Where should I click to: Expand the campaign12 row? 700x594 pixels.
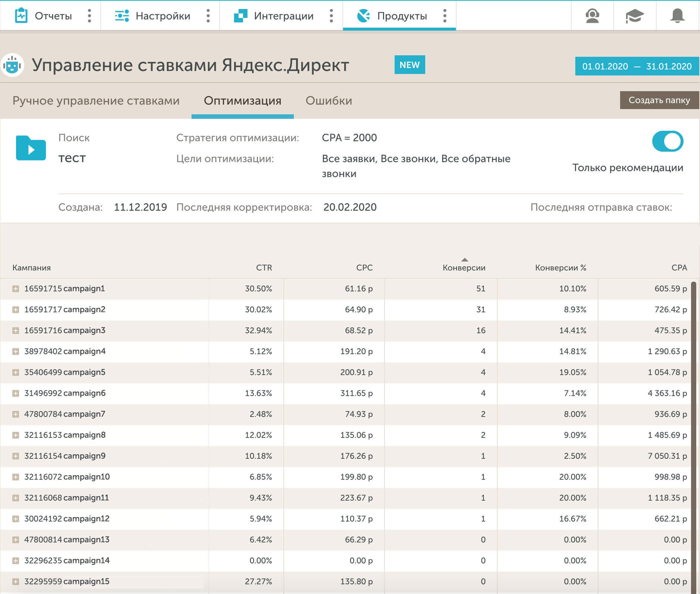click(x=16, y=519)
